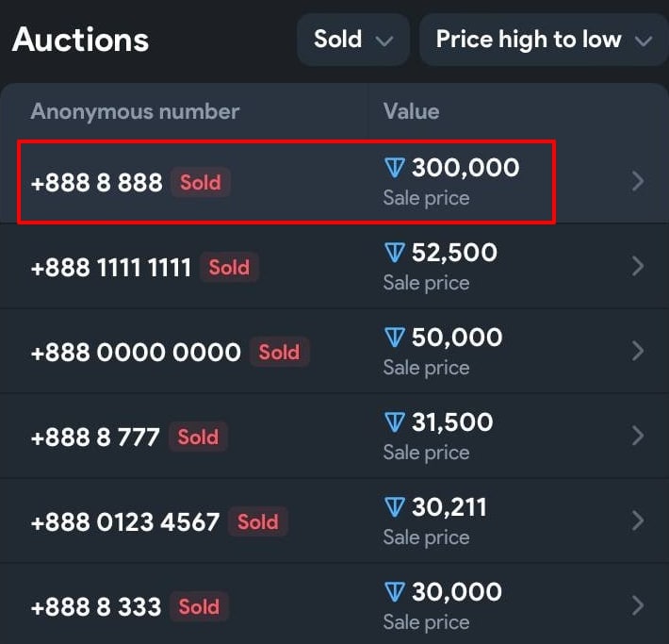Open details arrow for +888 8 777
This screenshot has width=669, height=644.
(638, 436)
